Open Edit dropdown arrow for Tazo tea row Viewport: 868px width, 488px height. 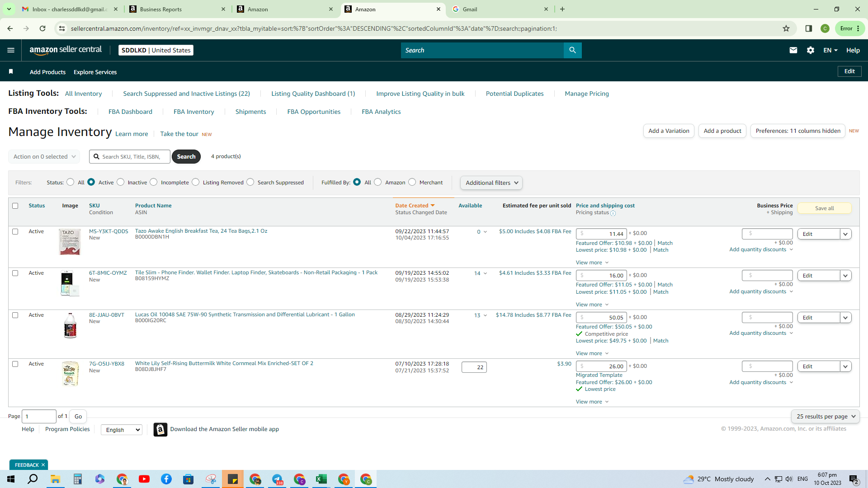click(845, 234)
